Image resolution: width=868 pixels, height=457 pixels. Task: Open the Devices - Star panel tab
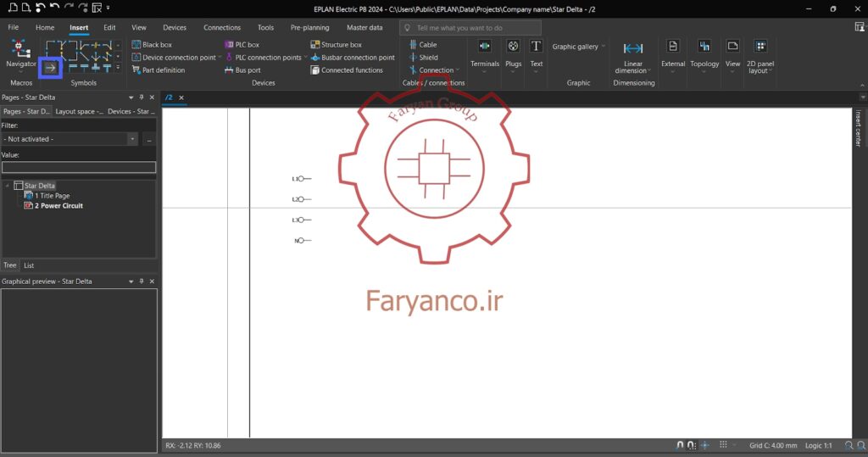point(131,111)
